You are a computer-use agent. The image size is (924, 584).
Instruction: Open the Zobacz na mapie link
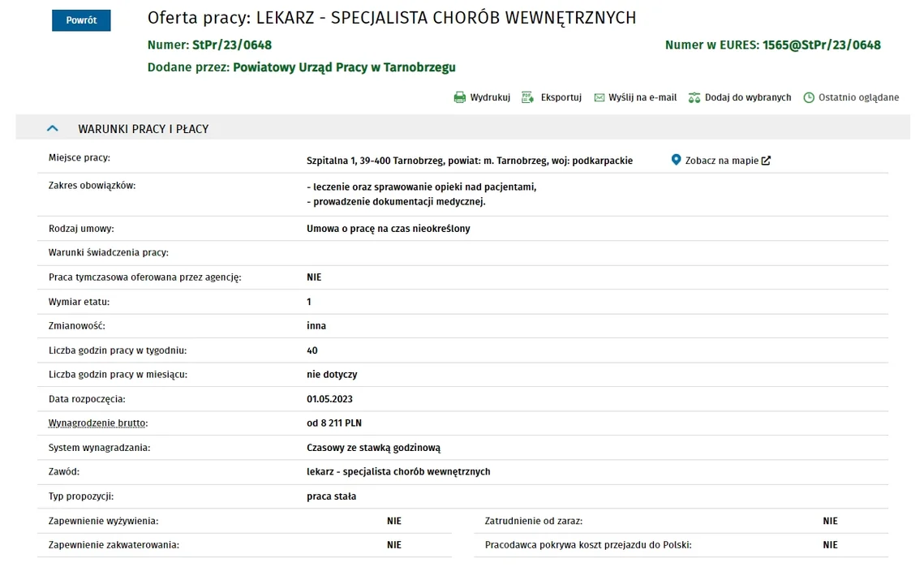click(721, 161)
